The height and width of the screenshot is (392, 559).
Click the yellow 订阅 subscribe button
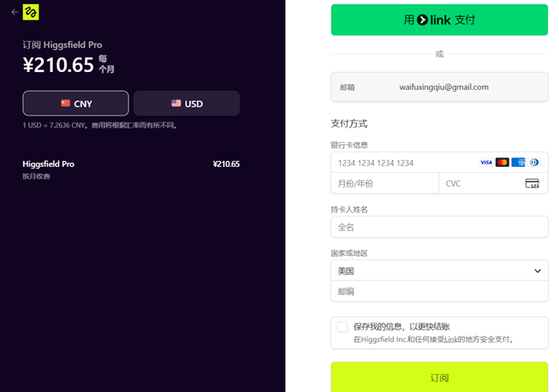click(x=439, y=377)
